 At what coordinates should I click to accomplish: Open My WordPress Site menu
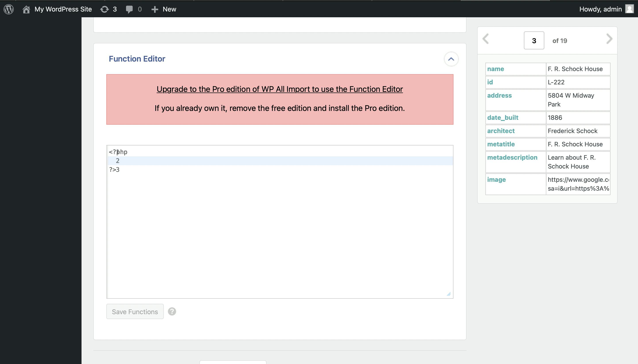point(63,9)
